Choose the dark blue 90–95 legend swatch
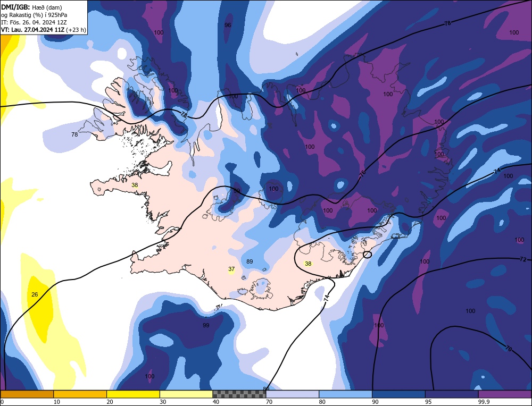 (398, 394)
